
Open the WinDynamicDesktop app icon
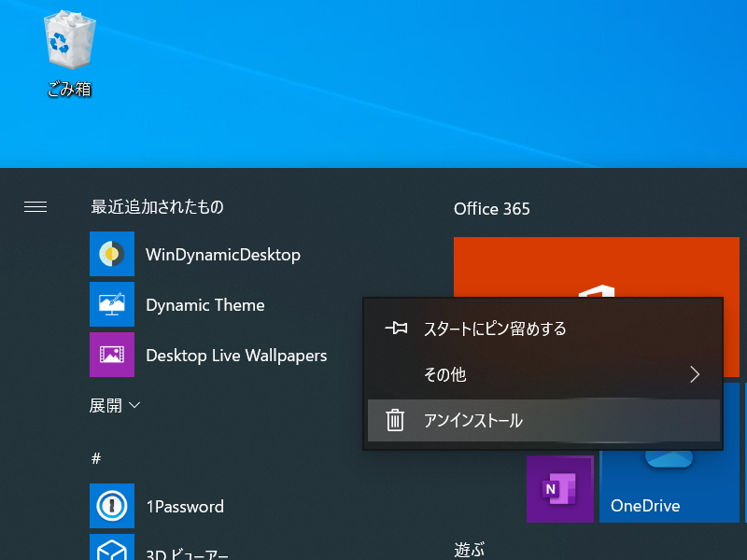click(112, 254)
